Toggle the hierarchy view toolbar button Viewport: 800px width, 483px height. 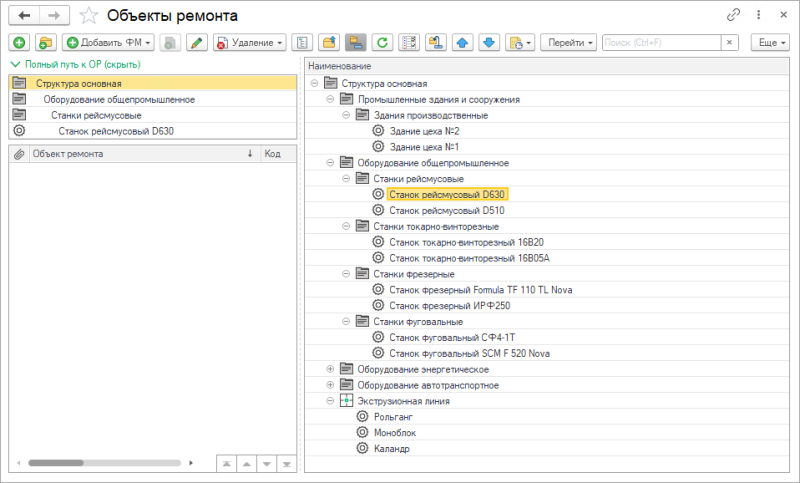356,42
